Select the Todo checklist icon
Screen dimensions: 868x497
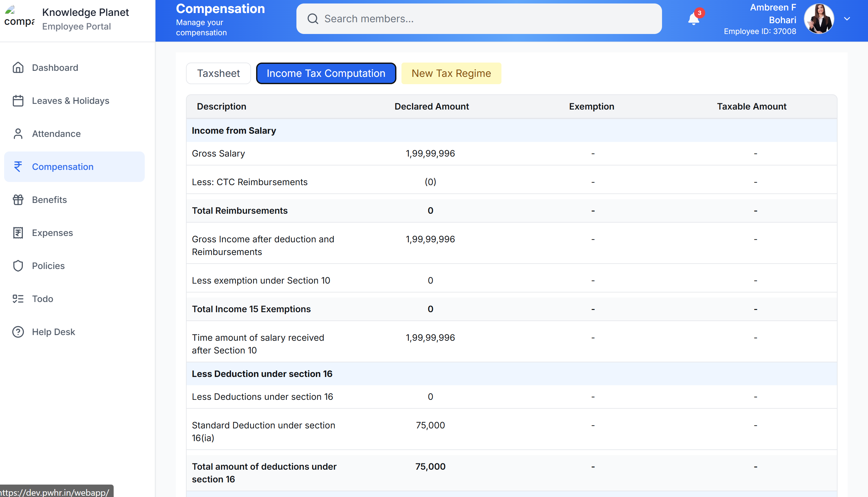(18, 299)
